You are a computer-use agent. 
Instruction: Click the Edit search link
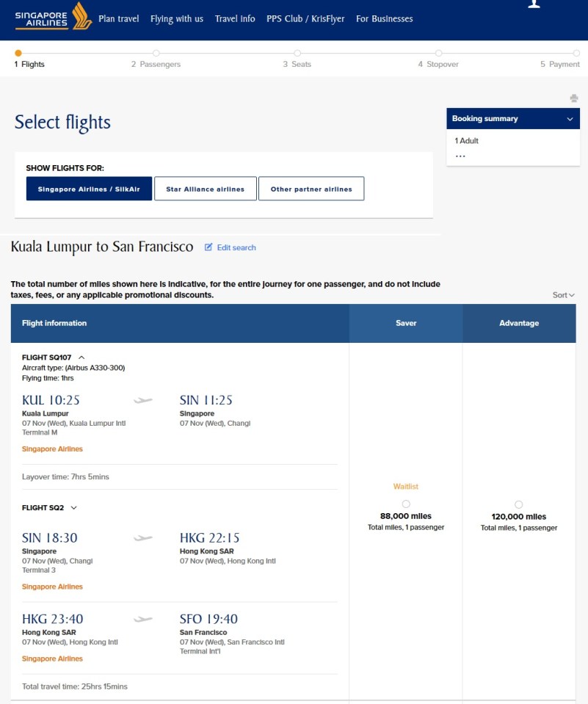pos(236,247)
